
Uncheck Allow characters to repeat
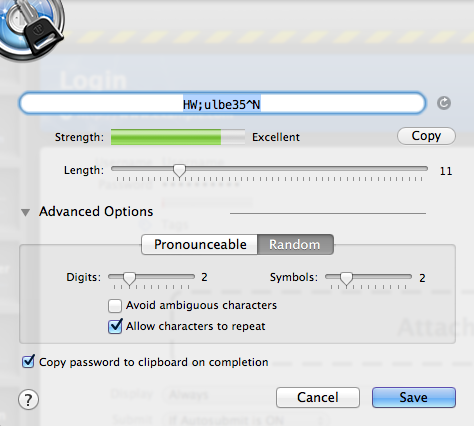point(115,326)
